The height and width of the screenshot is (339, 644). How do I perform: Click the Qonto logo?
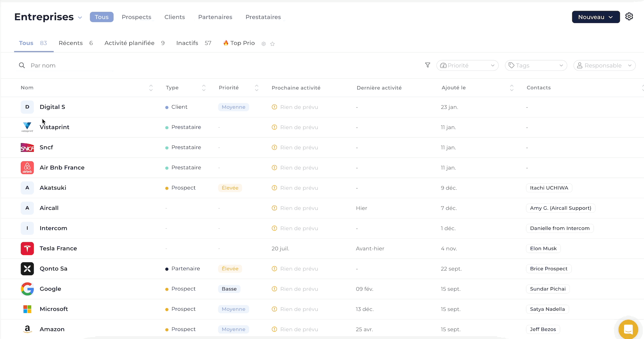(27, 269)
